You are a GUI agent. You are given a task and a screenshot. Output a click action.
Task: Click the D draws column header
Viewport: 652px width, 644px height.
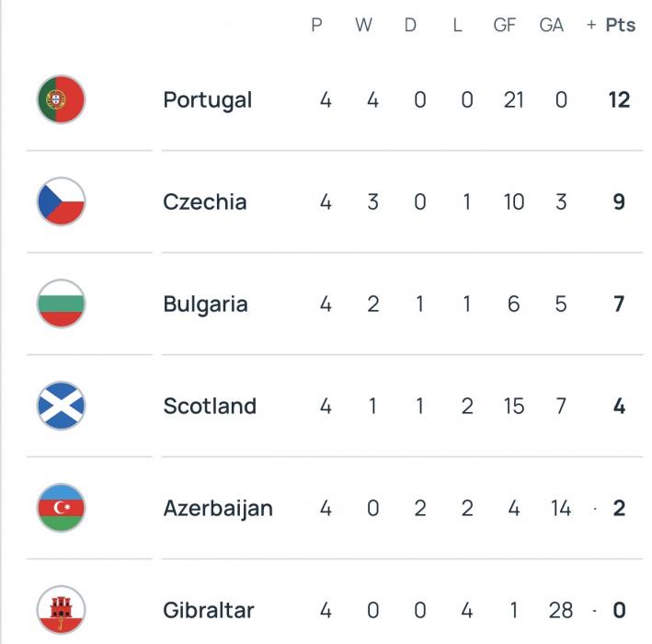tap(410, 26)
